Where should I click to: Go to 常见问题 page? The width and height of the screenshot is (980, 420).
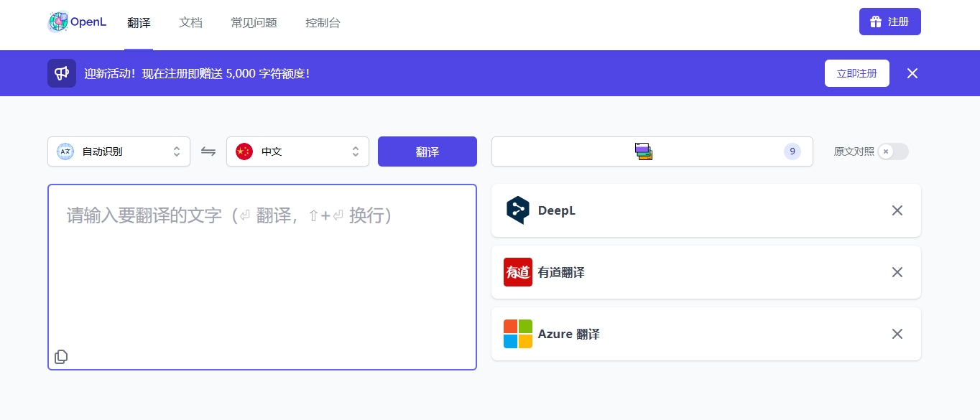tap(254, 22)
